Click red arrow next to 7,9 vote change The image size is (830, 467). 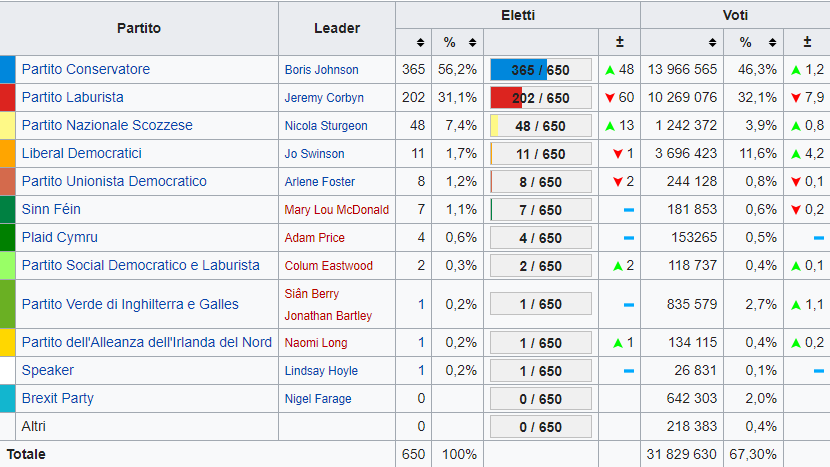point(796,98)
